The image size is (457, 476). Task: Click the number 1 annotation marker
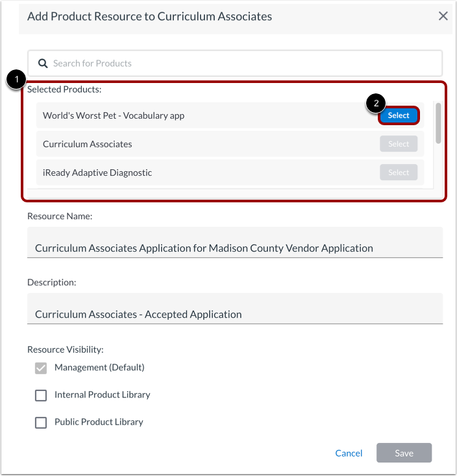(16, 80)
